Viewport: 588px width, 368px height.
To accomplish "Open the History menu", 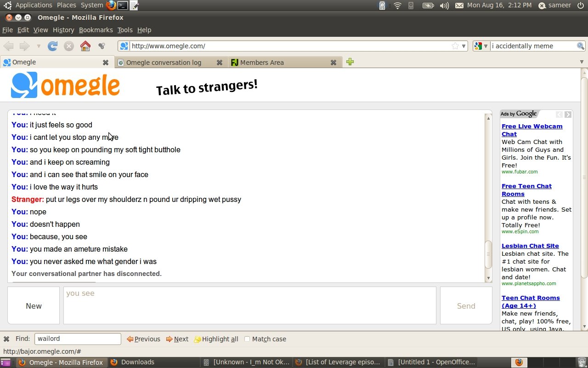I will coord(63,30).
